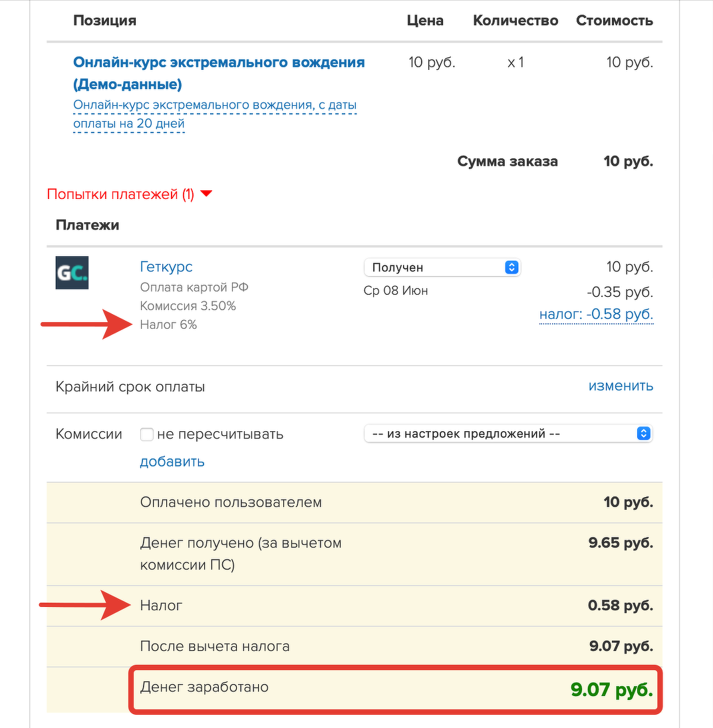This screenshot has height=728, width=713.
Task: Select the 'Платежи' heading text
Action: 87,225
